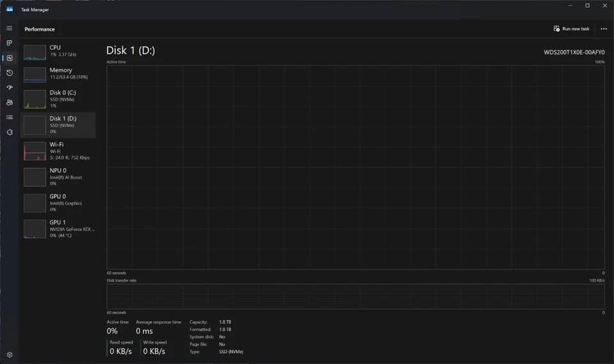Go to the Processes page icon

pos(10,43)
